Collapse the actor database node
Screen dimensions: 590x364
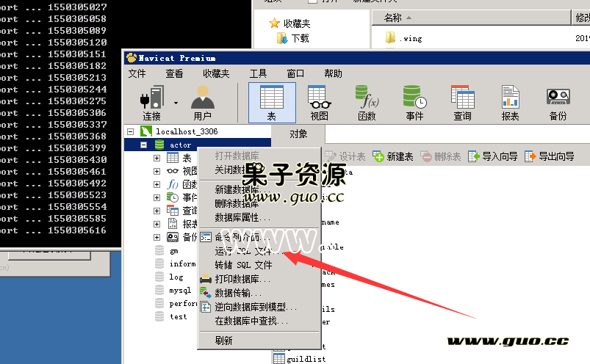click(143, 145)
